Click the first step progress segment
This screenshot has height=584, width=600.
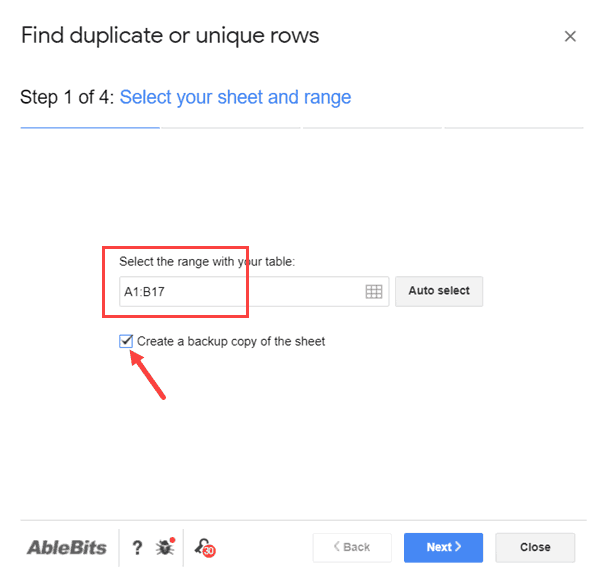pyautogui.click(x=90, y=128)
